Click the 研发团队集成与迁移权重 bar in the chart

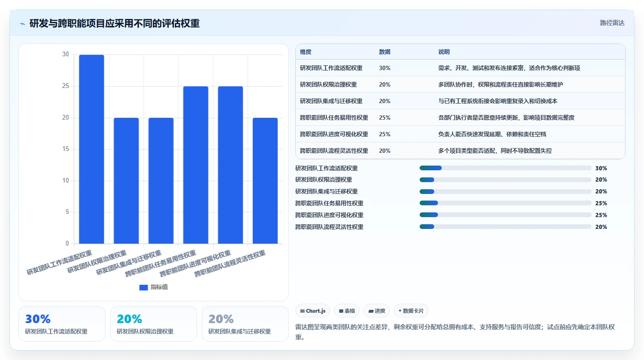click(x=161, y=181)
